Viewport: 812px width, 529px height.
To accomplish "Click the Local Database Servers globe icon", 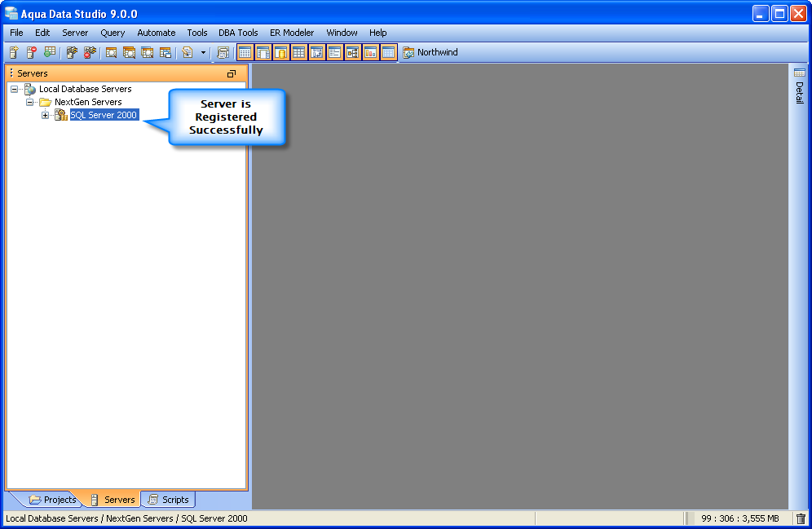I will point(30,89).
